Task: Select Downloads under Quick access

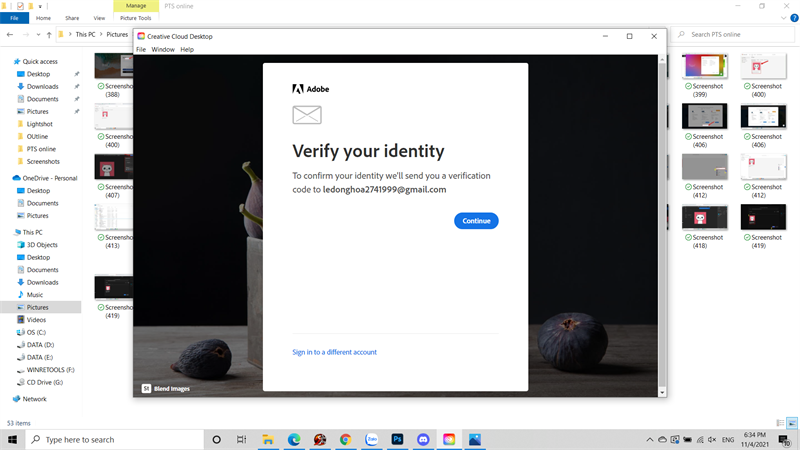Action: click(42, 87)
